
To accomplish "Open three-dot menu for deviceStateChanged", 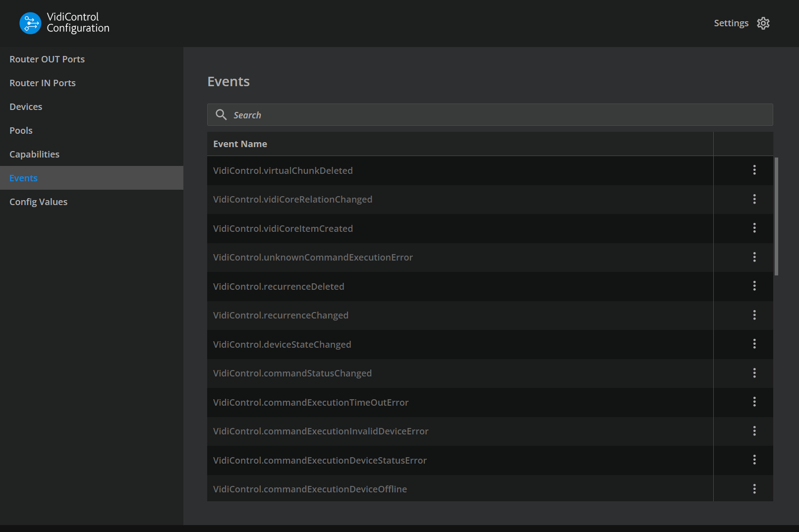I will tap(754, 344).
